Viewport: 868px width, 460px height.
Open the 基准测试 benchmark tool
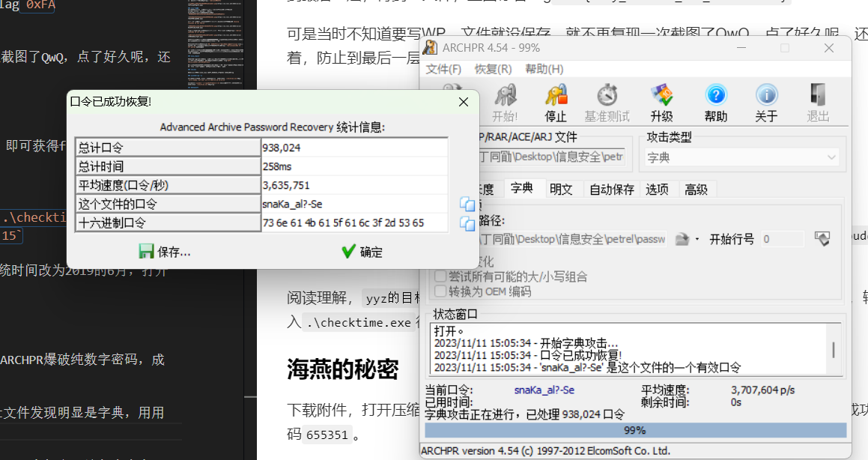click(x=607, y=103)
